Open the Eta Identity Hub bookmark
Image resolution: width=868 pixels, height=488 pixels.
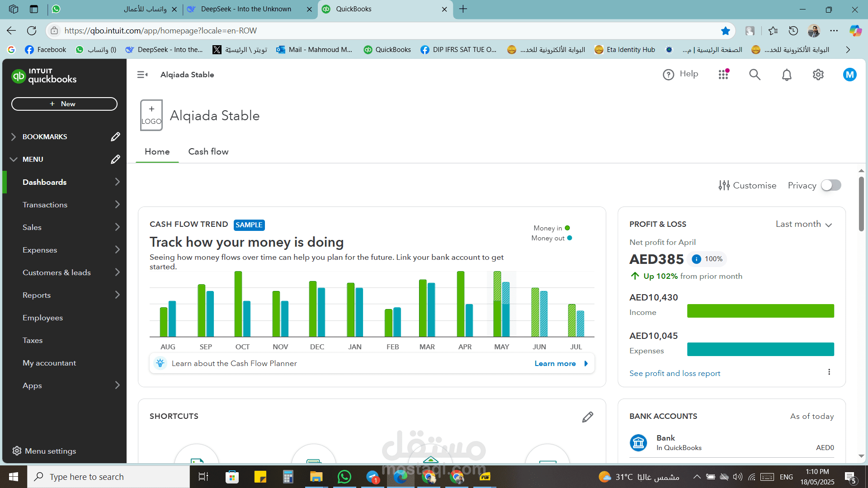tap(625, 50)
